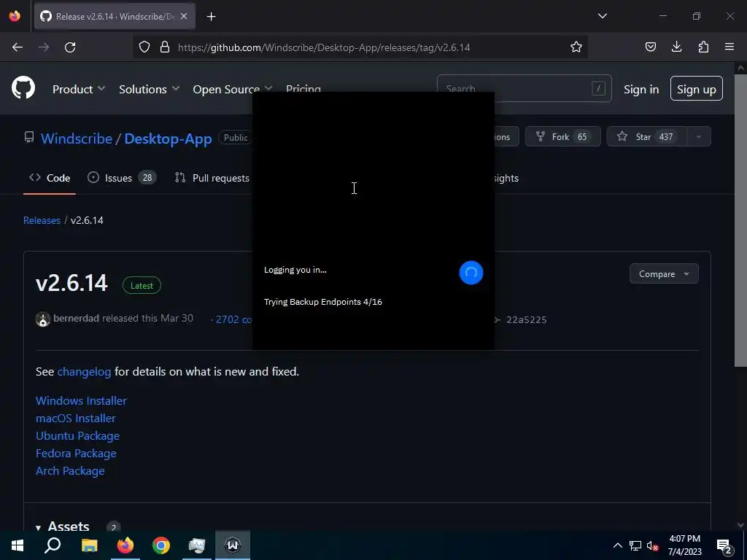Switch to the Issues tab
This screenshot has height=560, width=747.
click(122, 178)
